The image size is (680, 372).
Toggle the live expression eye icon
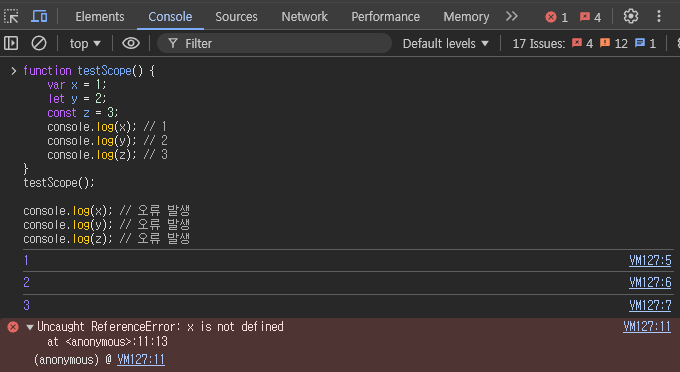coord(131,43)
